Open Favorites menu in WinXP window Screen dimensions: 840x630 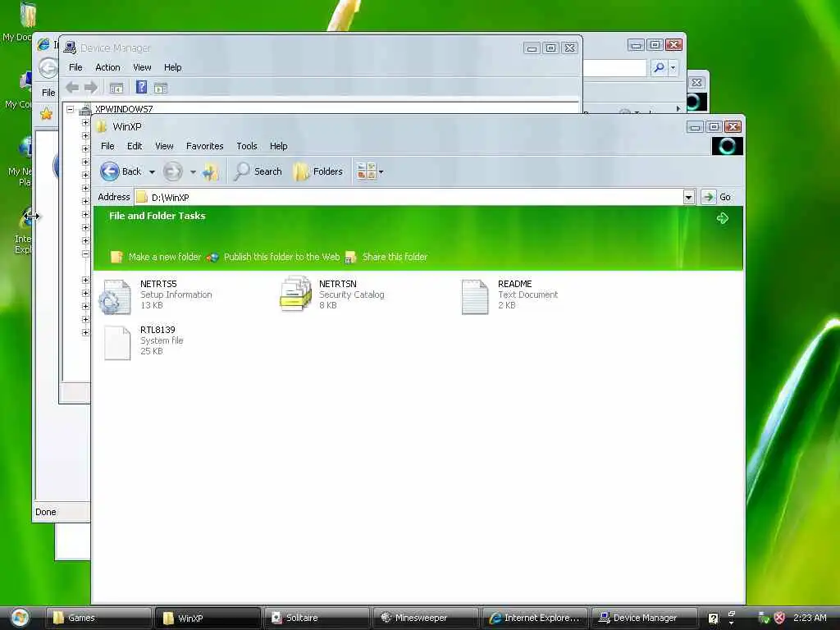[x=204, y=146]
